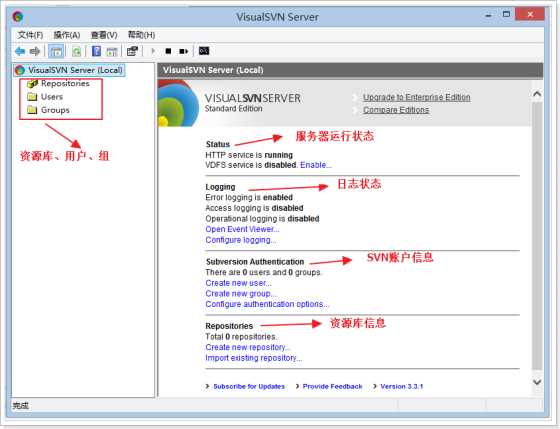
Task: Click Configure logging... link
Action: pyautogui.click(x=240, y=240)
